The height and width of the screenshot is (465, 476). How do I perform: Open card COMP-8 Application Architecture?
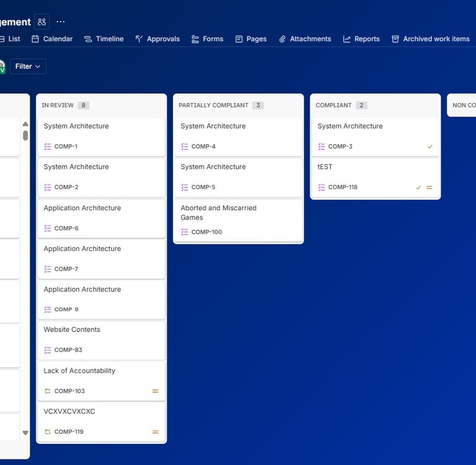click(x=102, y=300)
